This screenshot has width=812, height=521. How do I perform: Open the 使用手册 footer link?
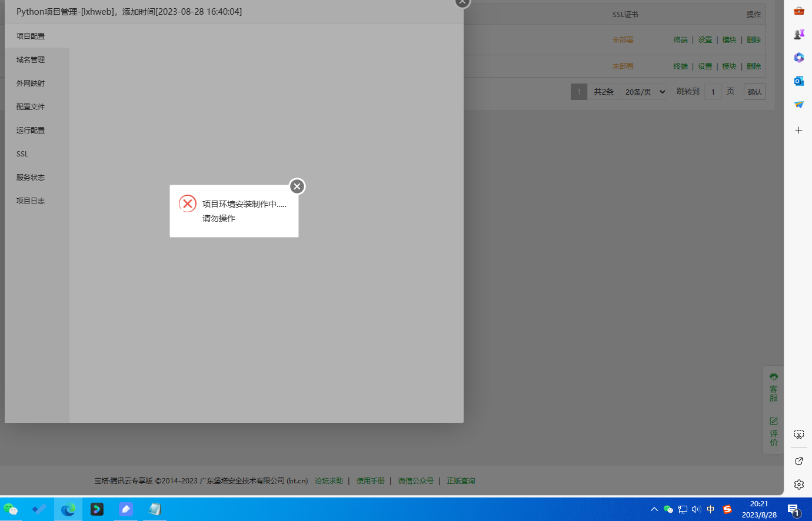(x=371, y=481)
